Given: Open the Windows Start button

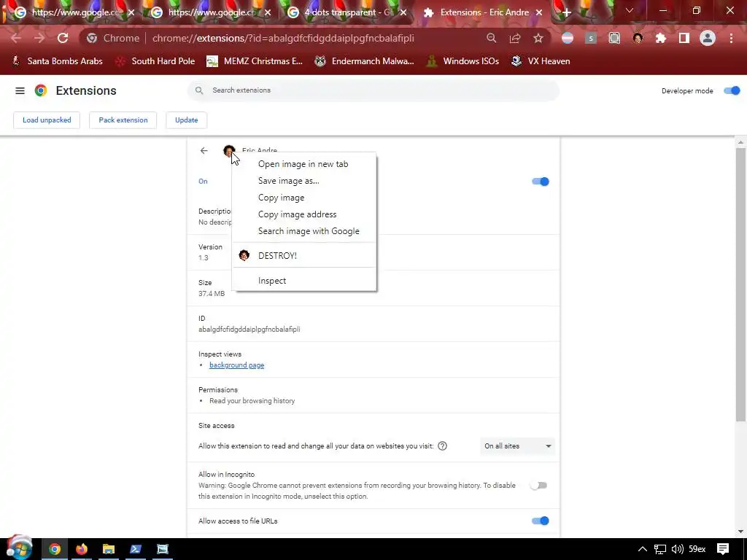Looking at the screenshot, I should [x=19, y=548].
